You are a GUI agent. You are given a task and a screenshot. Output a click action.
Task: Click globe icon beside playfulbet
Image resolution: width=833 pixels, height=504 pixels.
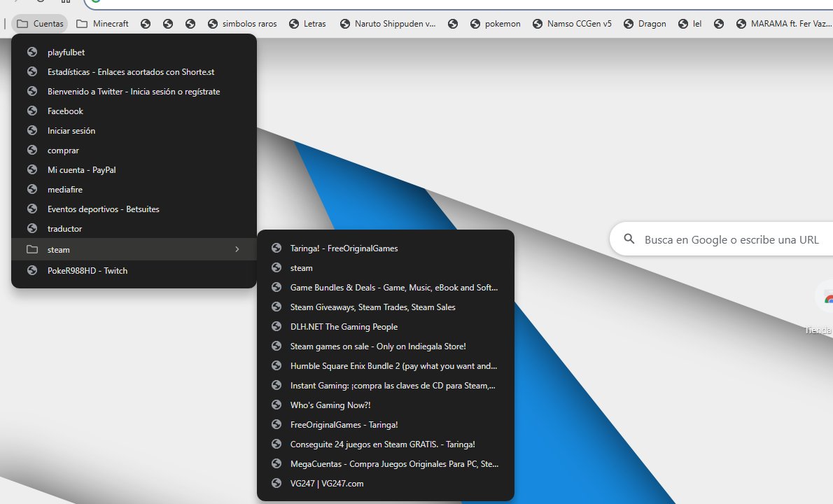click(32, 52)
